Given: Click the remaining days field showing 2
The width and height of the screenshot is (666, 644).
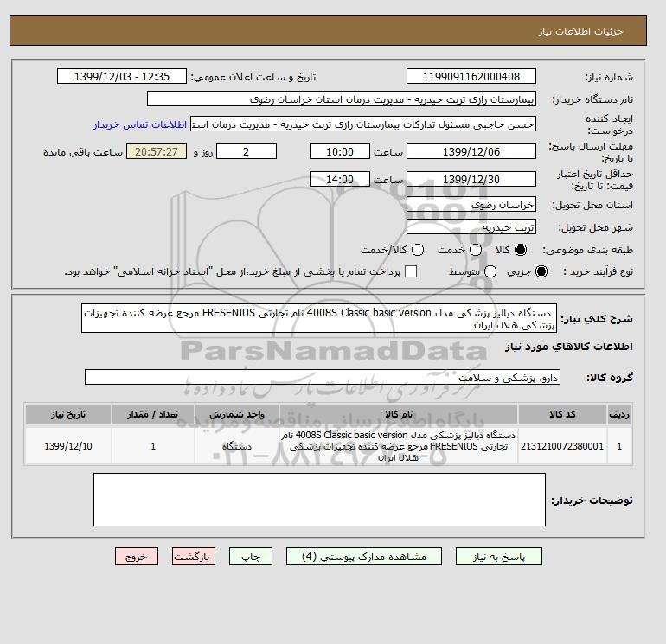Looking at the screenshot, I should tap(247, 151).
